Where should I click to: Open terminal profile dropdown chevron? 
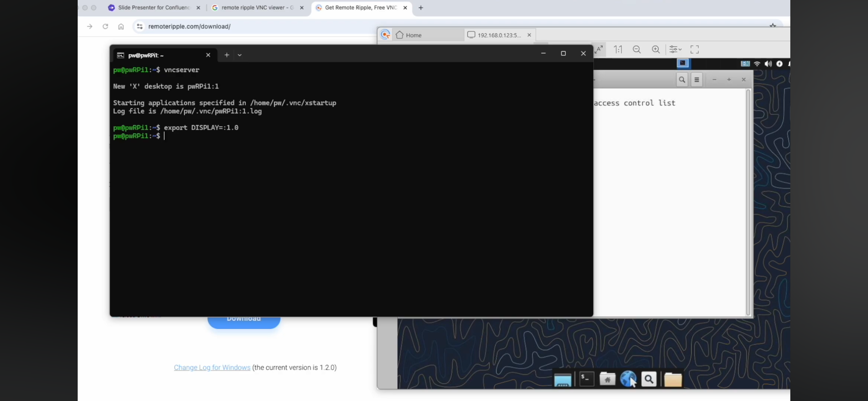pos(239,55)
